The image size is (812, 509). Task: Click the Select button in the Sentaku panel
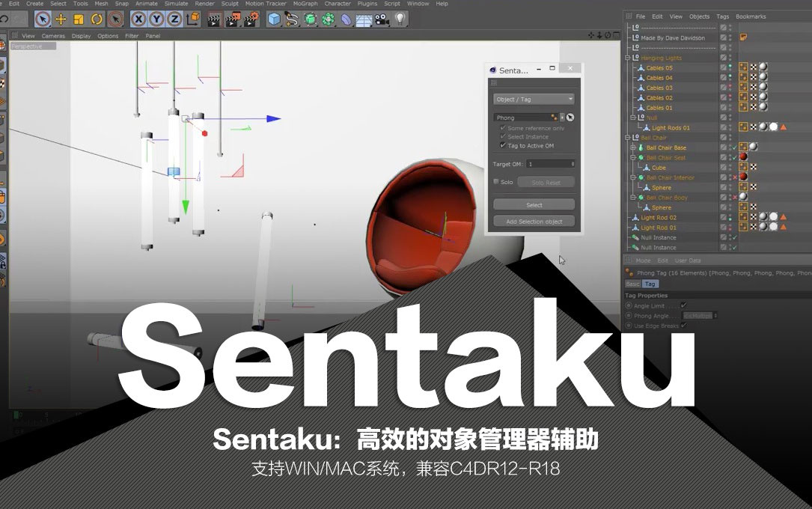point(534,204)
